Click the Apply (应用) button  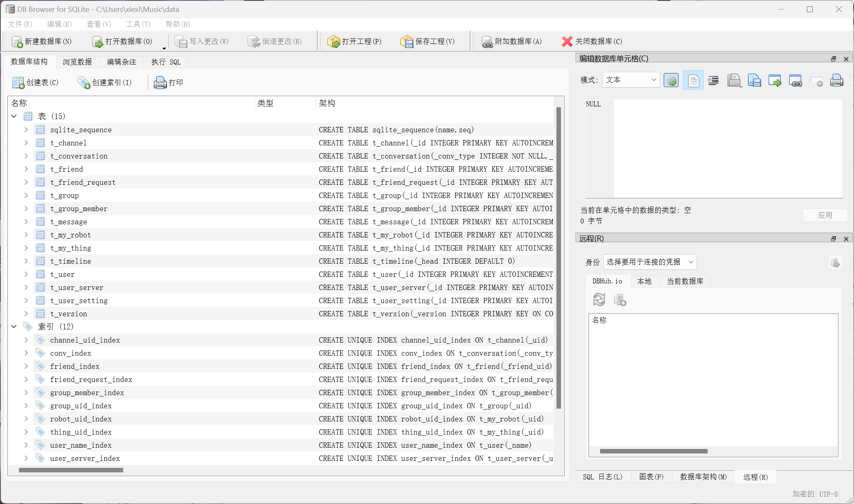click(825, 215)
